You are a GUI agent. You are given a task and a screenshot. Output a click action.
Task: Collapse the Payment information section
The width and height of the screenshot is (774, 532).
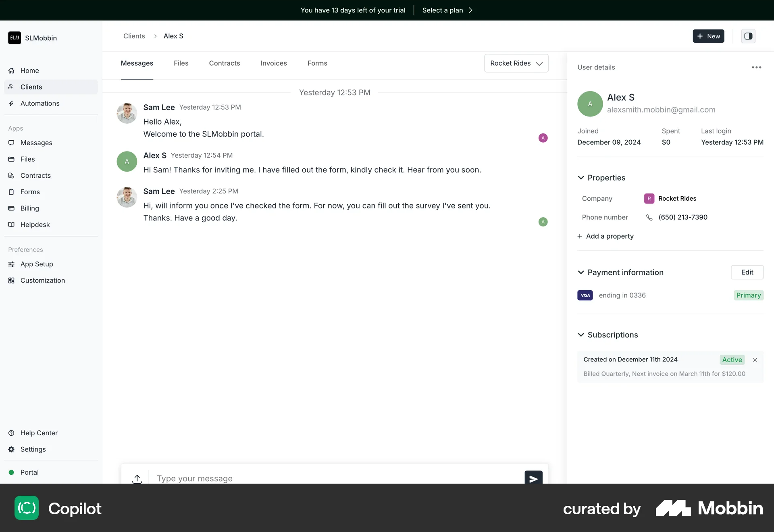[x=581, y=272]
